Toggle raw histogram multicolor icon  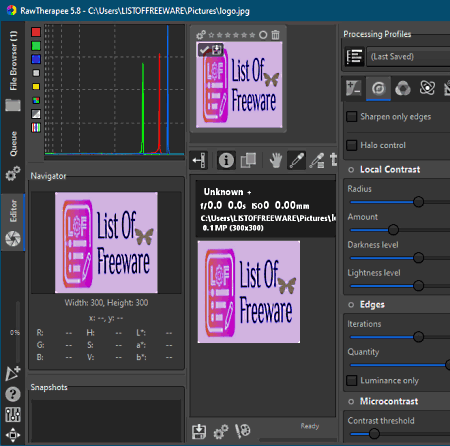coord(36,100)
